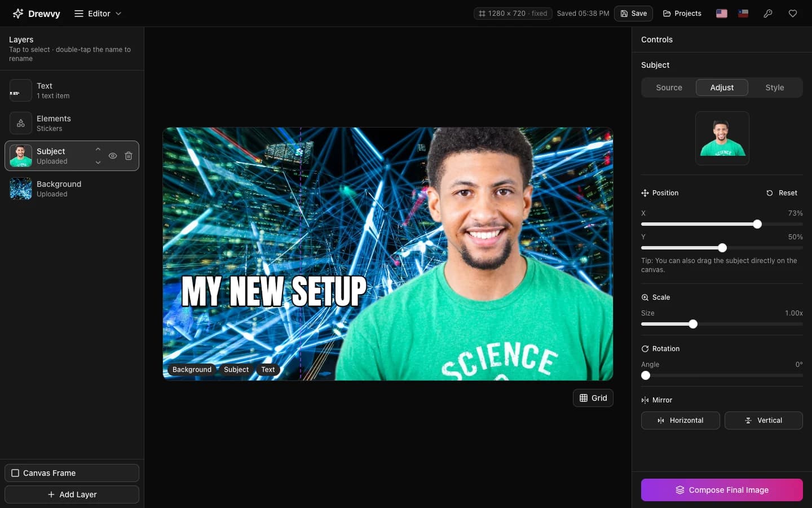Click the Drewvy sparkle logo icon

point(18,14)
